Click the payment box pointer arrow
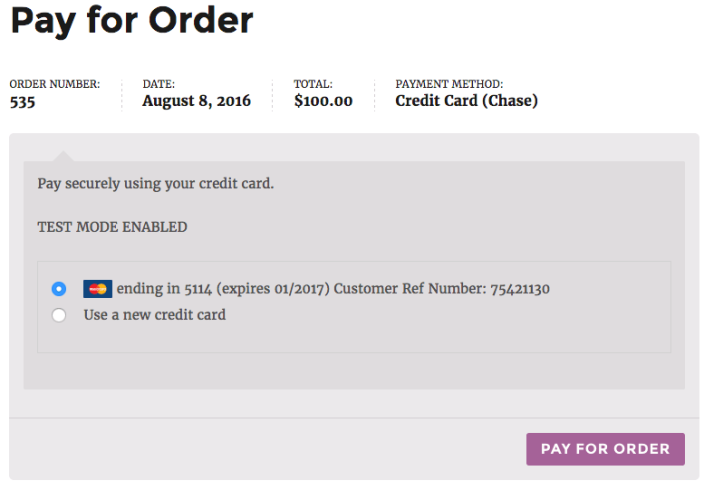 pyautogui.click(x=63, y=156)
